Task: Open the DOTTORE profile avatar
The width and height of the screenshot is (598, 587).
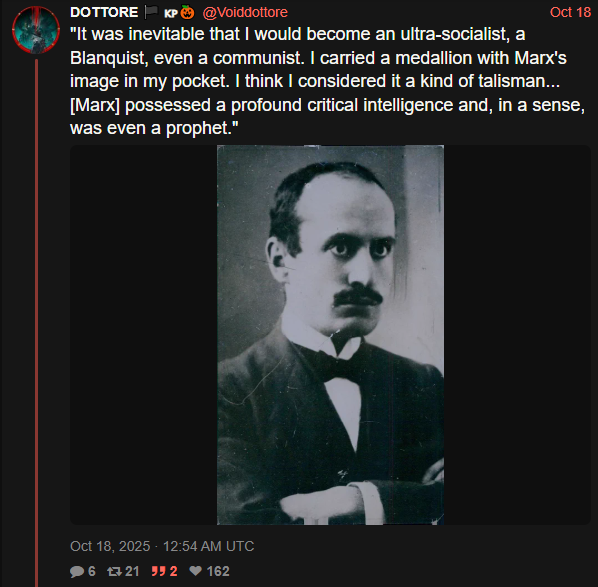Action: pos(36,30)
